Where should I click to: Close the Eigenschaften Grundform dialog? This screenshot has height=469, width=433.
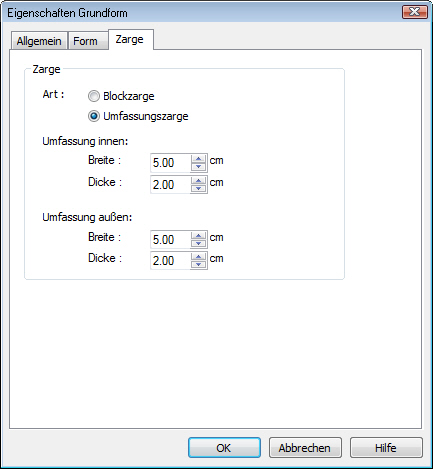pyautogui.click(x=415, y=12)
